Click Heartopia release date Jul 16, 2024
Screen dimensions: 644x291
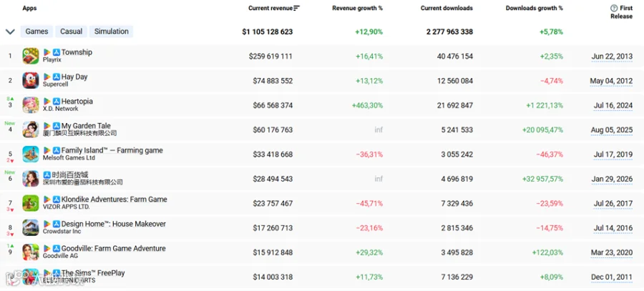point(613,106)
